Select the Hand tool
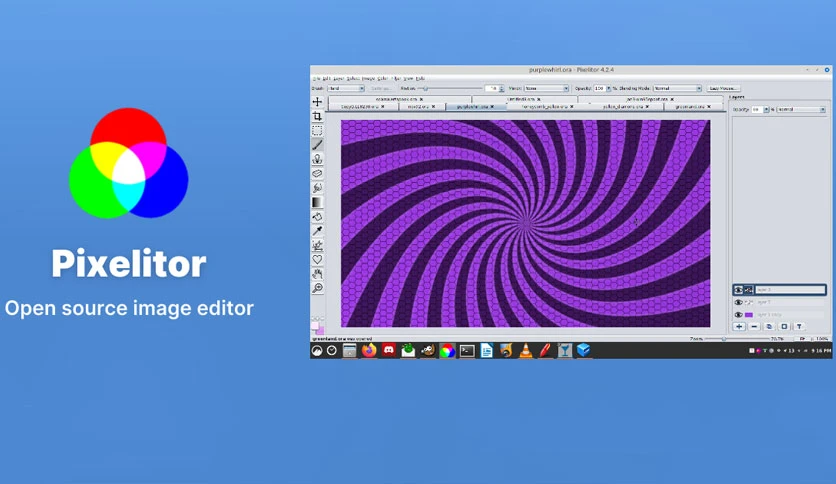Viewport: 836px width, 484px height. pyautogui.click(x=317, y=274)
